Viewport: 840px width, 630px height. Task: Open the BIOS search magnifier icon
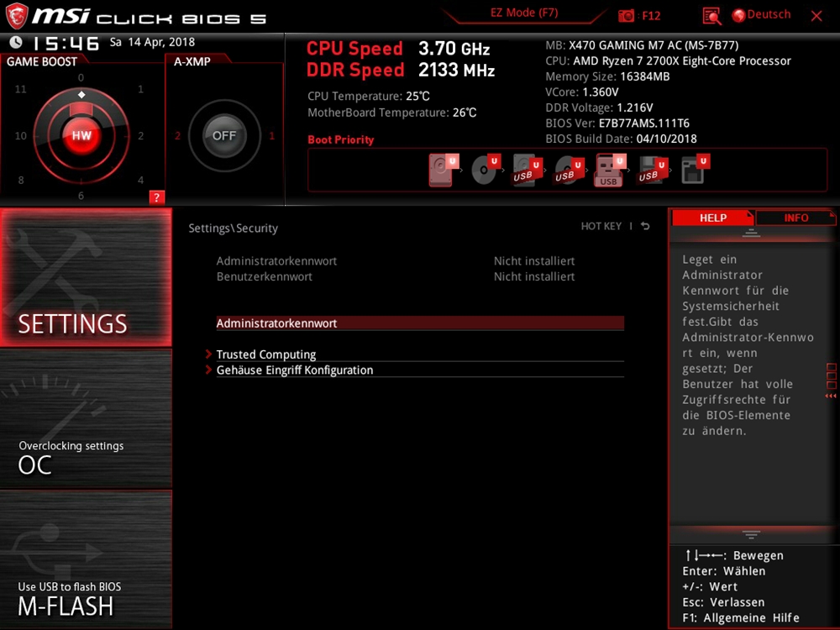711,16
